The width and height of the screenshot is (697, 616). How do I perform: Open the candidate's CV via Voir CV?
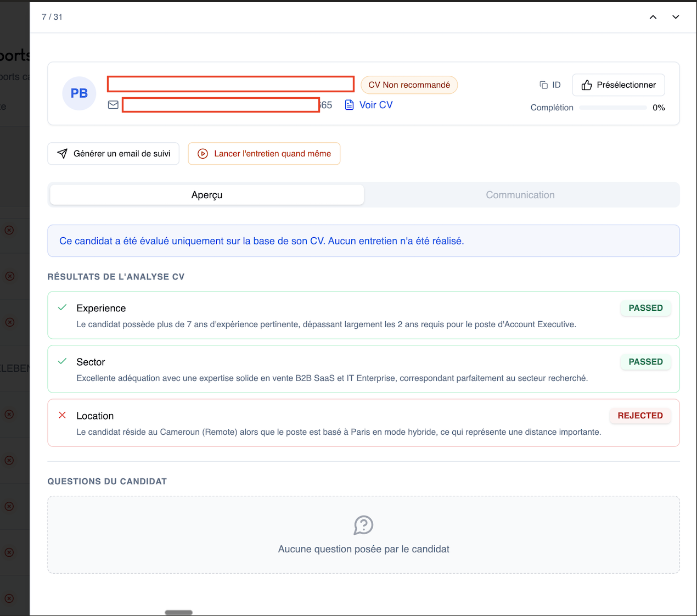coord(369,105)
